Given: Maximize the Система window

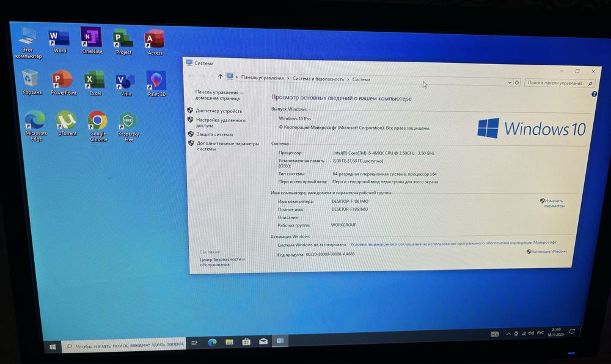Looking at the screenshot, I should click(x=577, y=71).
